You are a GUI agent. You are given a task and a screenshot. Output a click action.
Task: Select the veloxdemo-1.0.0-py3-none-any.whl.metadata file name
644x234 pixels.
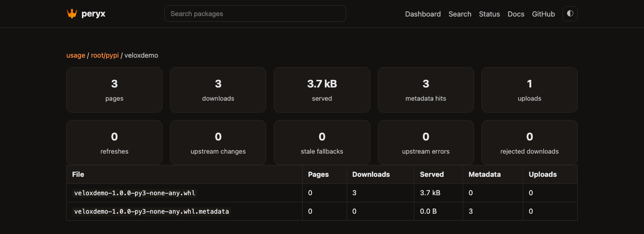[152, 211]
